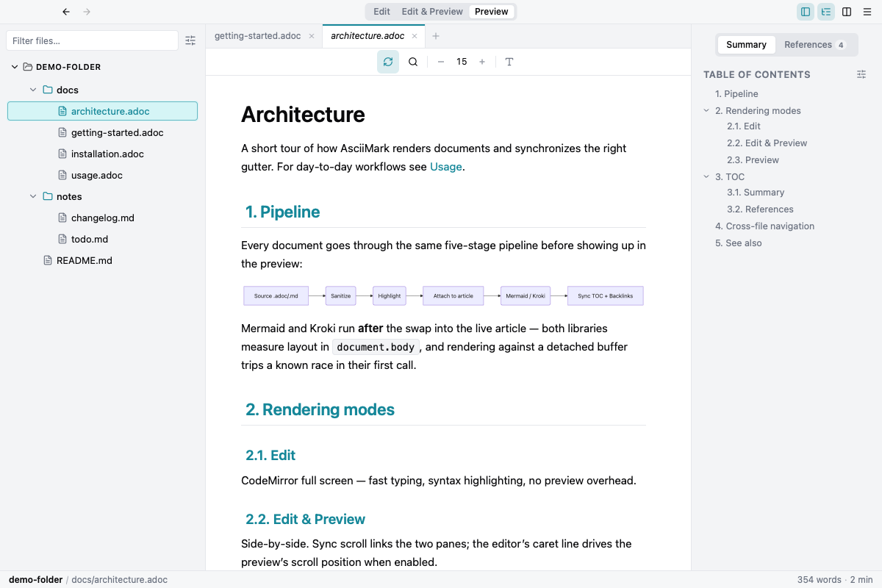Viewport: 882px width, 588px height.
Task: Increase font size with plus icon
Action: (482, 62)
